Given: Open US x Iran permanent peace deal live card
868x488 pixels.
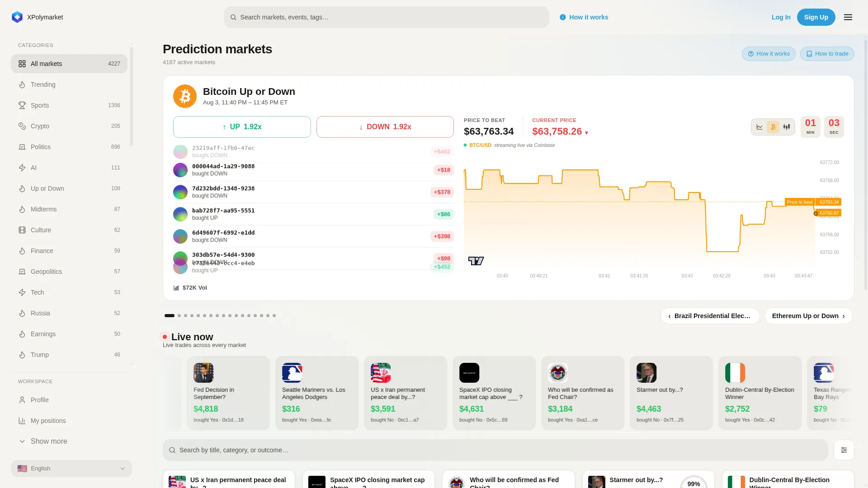Looking at the screenshot, I should pos(406,393).
